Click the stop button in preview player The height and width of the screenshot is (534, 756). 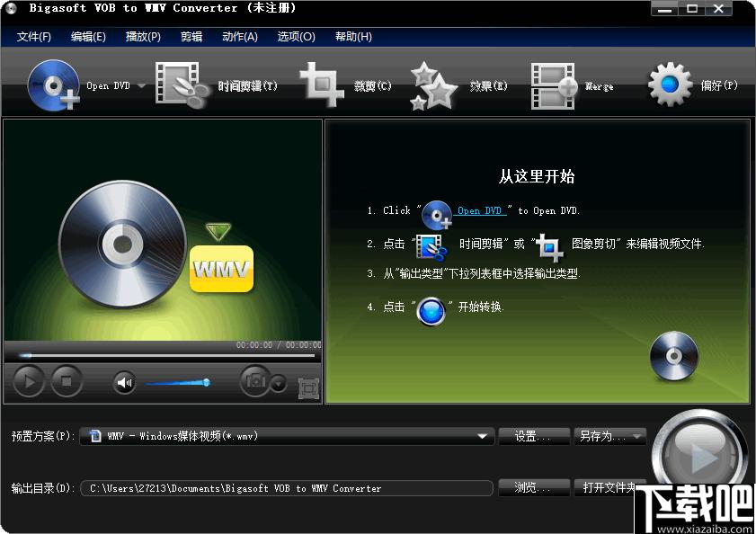click(x=67, y=381)
